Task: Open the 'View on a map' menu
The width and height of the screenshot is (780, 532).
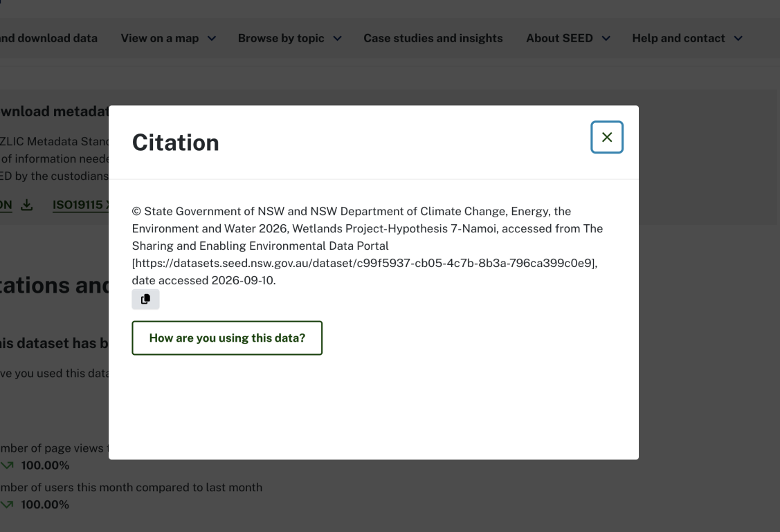Action: coord(160,38)
